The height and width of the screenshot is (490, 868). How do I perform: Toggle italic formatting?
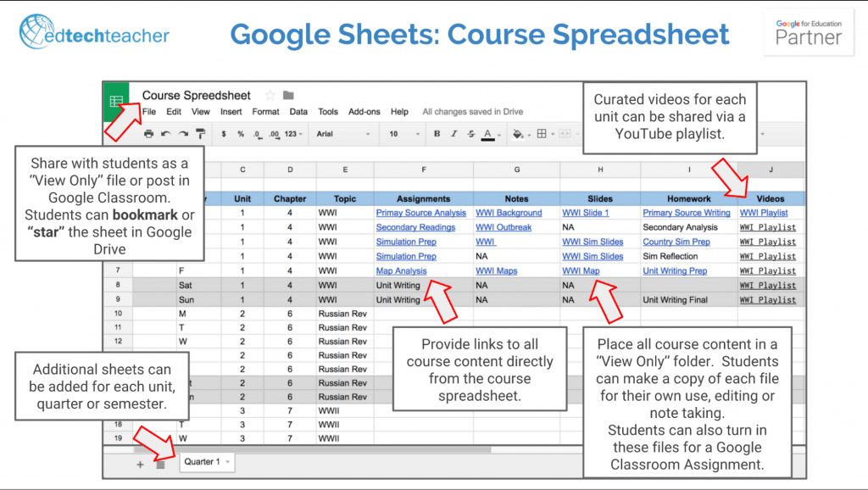453,134
